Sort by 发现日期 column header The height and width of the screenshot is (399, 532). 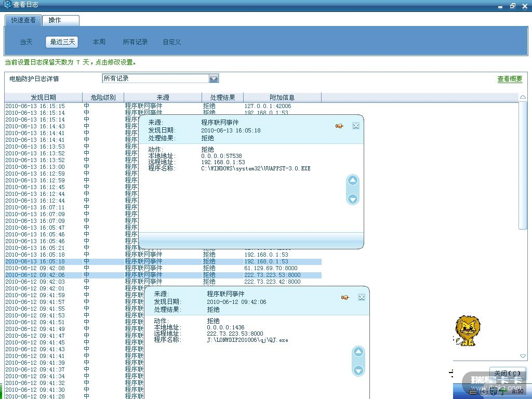tap(44, 97)
